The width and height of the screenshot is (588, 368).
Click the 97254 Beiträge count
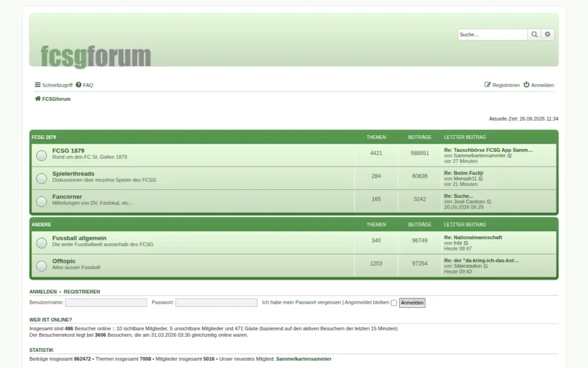[x=420, y=263]
